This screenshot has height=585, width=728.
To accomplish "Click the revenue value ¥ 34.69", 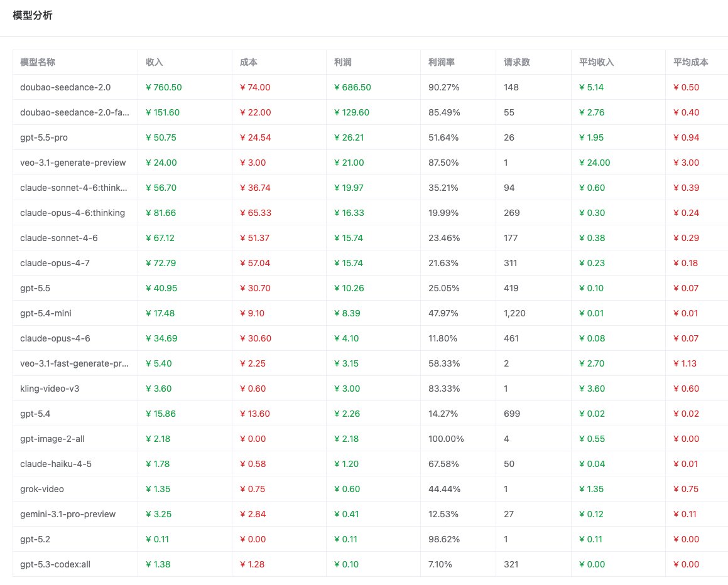I will [161, 338].
